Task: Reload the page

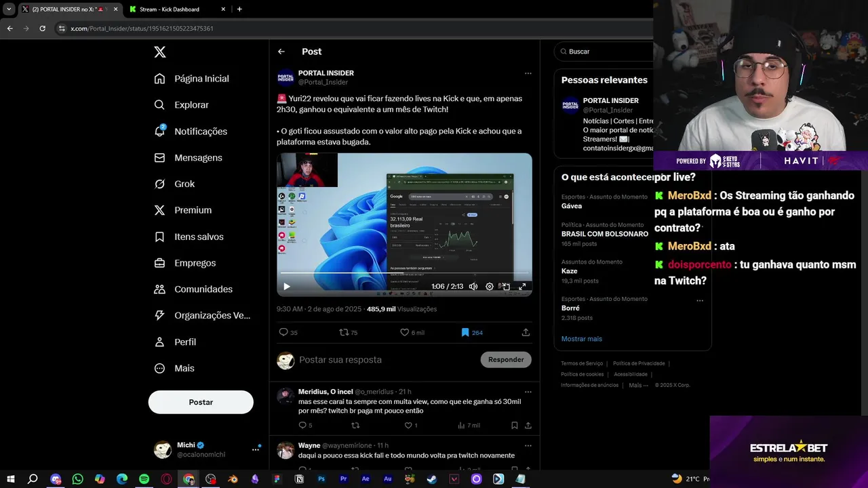Action: coord(42,28)
